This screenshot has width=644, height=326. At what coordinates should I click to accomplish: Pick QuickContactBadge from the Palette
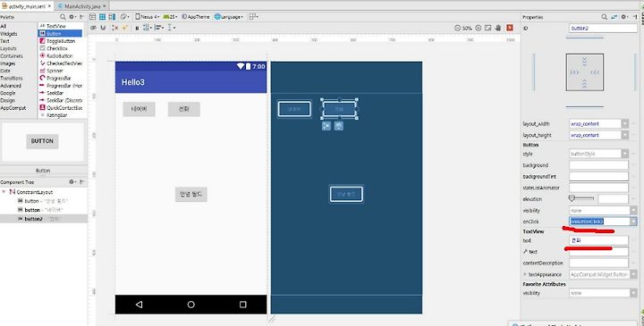point(64,108)
